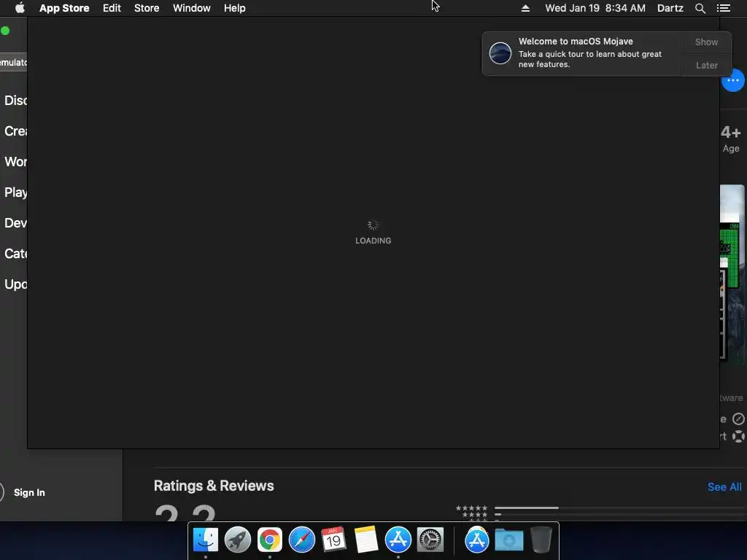Click the Ratings & Reviews heading
The image size is (747, 560).
tap(214, 486)
